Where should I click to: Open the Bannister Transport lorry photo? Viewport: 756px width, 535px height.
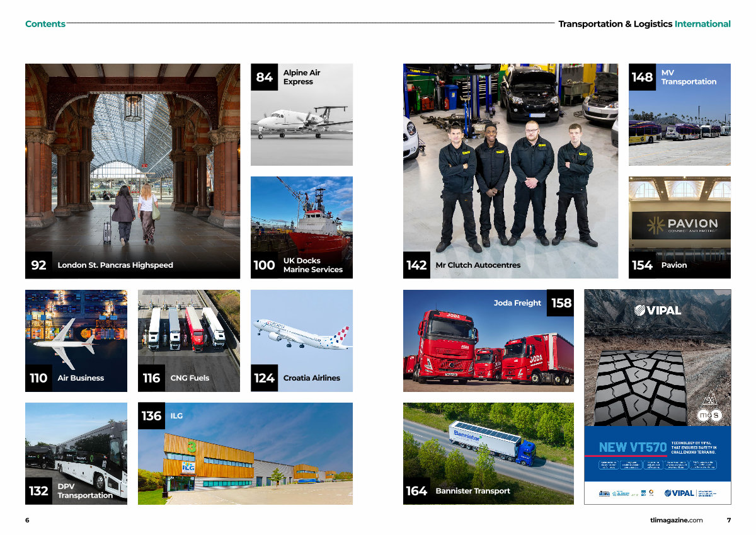(488, 454)
